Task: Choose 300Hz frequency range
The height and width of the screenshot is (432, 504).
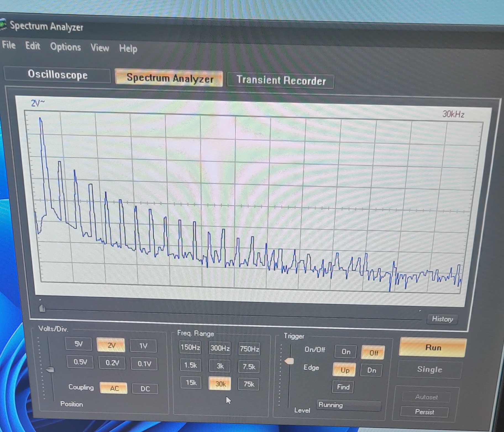Action: [x=220, y=348]
